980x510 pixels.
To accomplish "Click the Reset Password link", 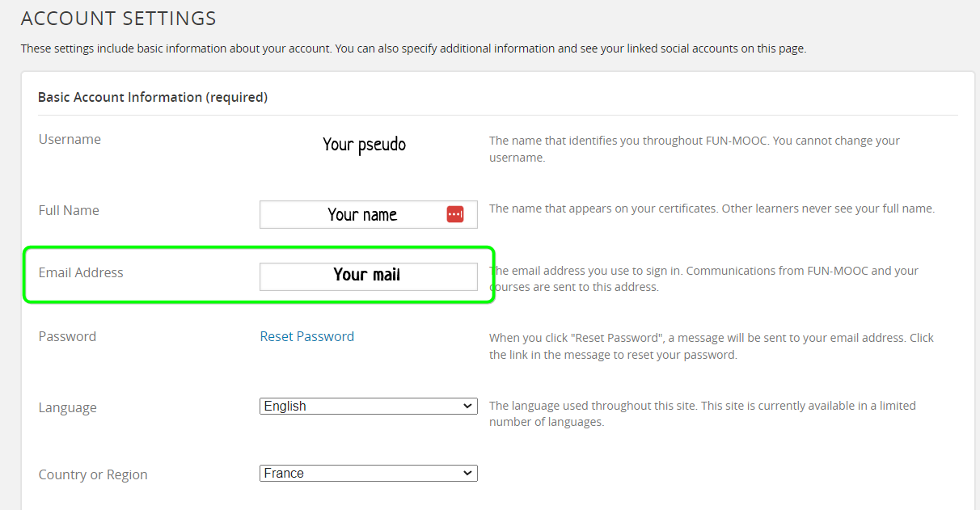I will point(306,336).
